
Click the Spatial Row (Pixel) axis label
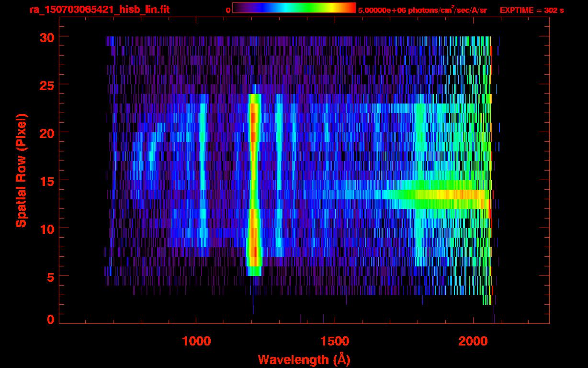[x=21, y=171]
